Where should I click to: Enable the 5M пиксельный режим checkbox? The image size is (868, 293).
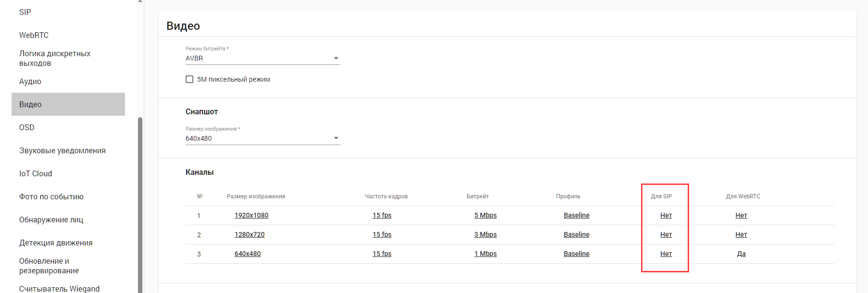pyautogui.click(x=189, y=79)
